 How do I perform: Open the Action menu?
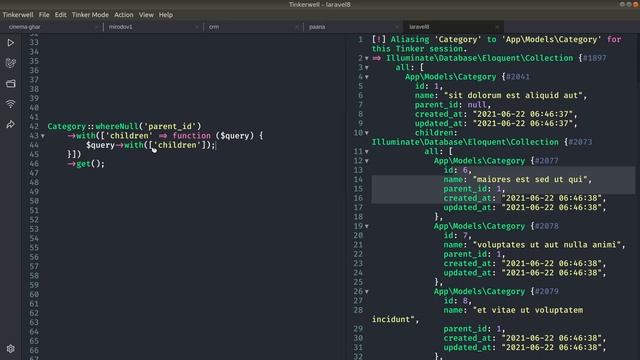click(x=123, y=15)
